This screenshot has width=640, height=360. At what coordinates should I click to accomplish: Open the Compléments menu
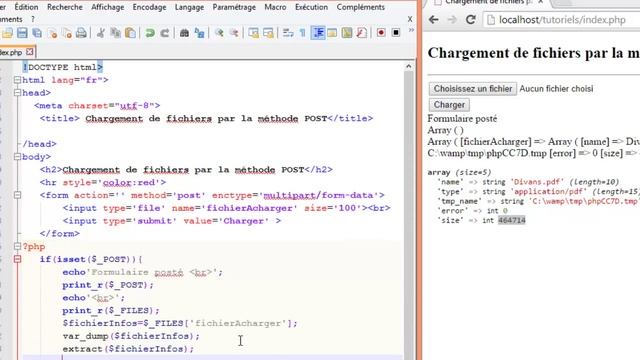point(360,7)
